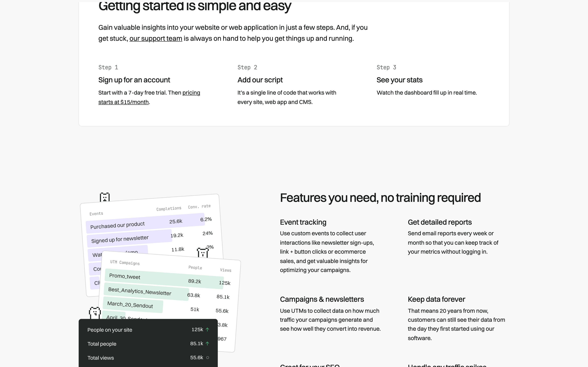Click the pixel bear icon above dark stats panel
Screen dimensions: 588x367
coord(95,313)
